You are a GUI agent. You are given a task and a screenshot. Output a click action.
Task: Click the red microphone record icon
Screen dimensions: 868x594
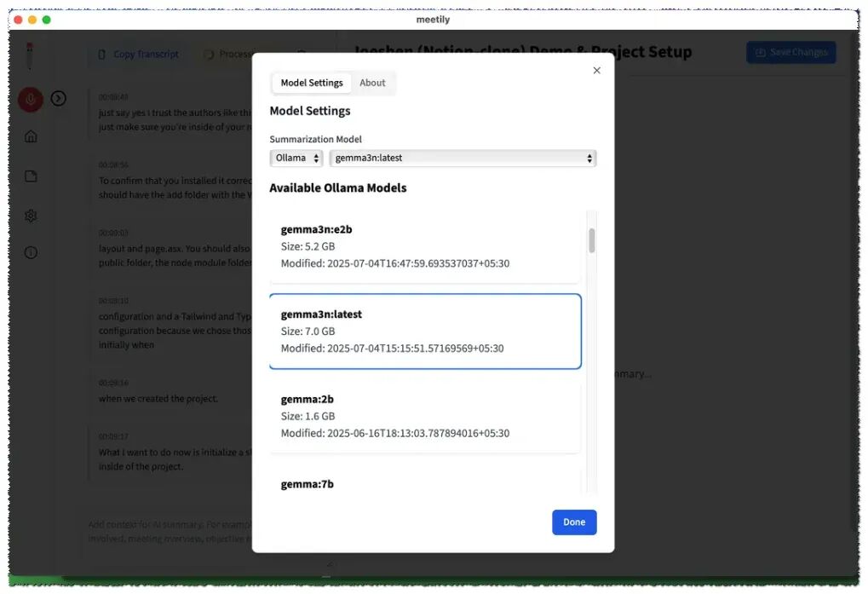pos(31,99)
